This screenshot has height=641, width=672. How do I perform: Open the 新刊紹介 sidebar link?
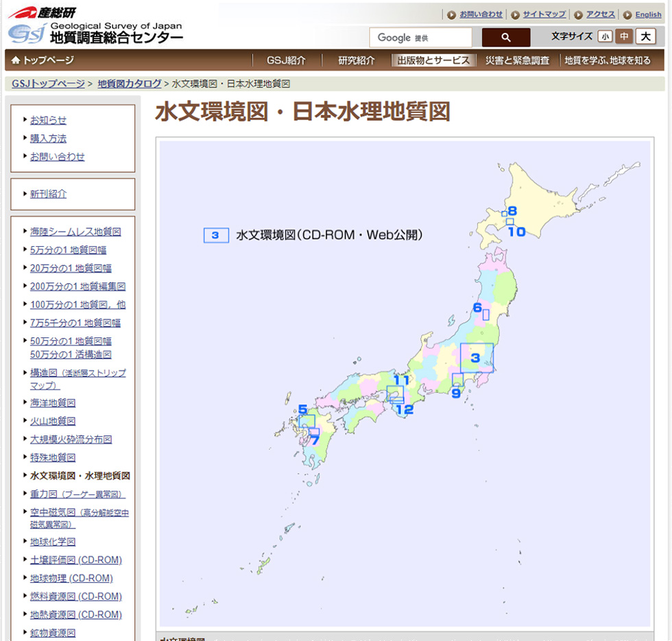48,193
